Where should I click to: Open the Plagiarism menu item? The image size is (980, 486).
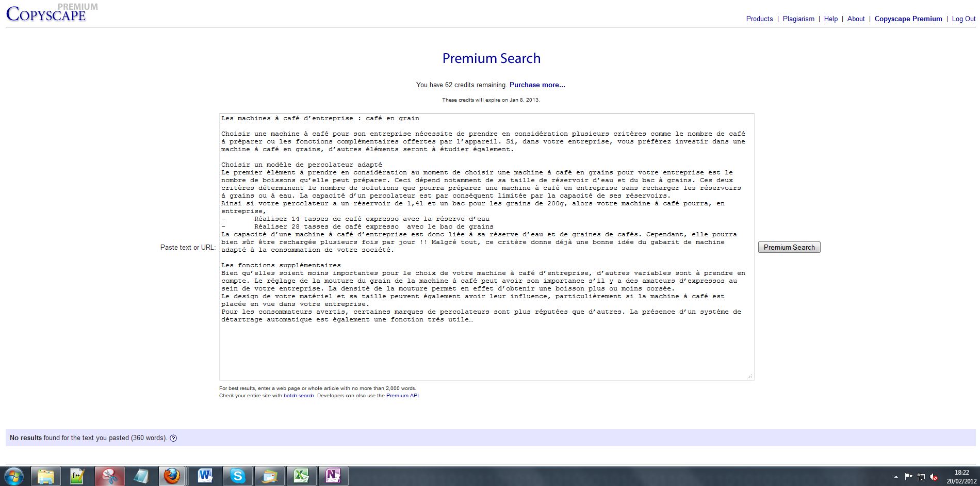tap(798, 19)
